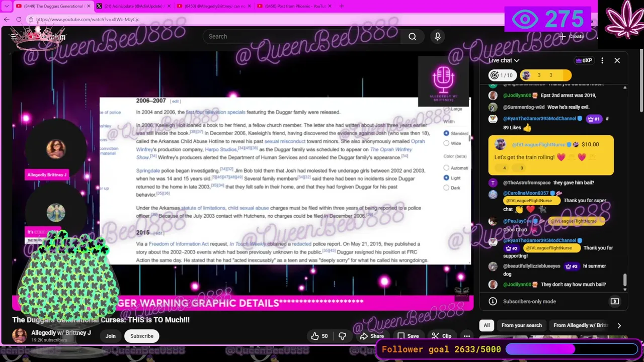Click @TheAstrofromspace chat username

(x=527, y=183)
